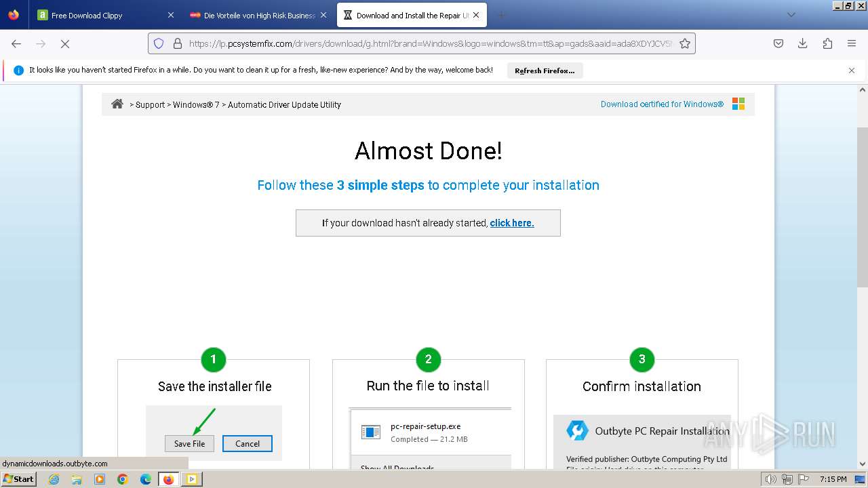The image size is (868, 488).
Task: Open the volume speaker tray icon
Action: coord(770,479)
